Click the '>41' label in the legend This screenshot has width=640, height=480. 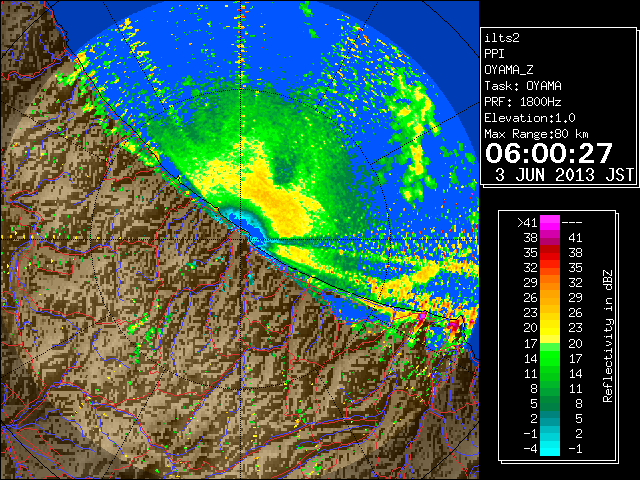[527, 223]
